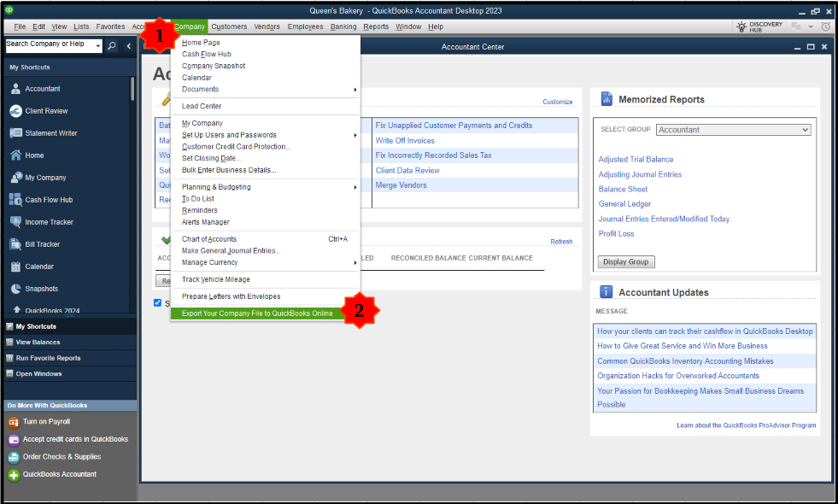Open Fix Incorrectly Recorded Sales Tax link
Viewport: 838px width, 504px height.
[x=433, y=155]
